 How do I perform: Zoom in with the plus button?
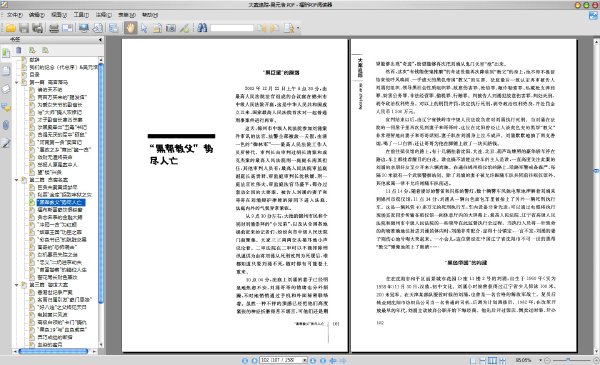[x=596, y=360]
